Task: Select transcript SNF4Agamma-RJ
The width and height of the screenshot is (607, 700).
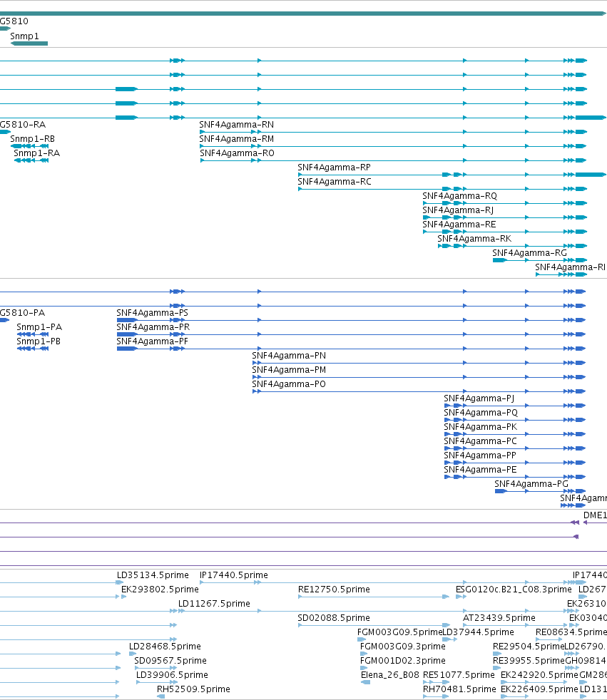Action: (x=458, y=210)
